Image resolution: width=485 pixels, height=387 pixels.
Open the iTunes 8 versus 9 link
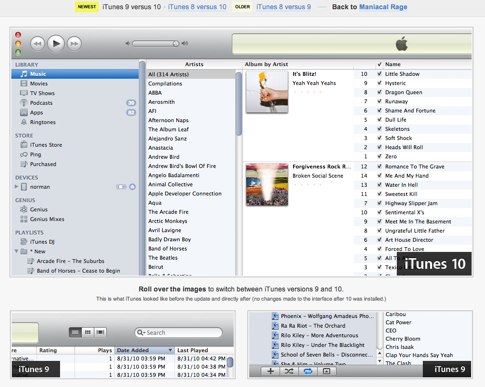283,7
